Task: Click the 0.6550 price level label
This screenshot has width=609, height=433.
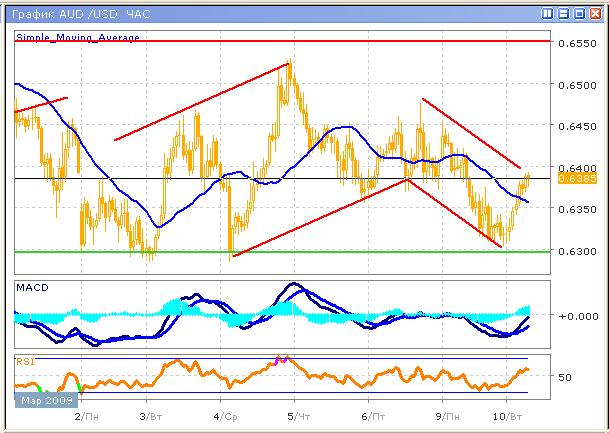Action: 574,43
